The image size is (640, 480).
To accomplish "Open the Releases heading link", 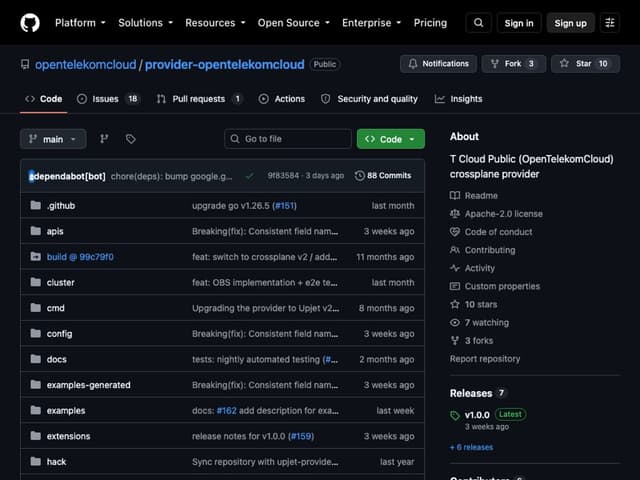I will 471,393.
